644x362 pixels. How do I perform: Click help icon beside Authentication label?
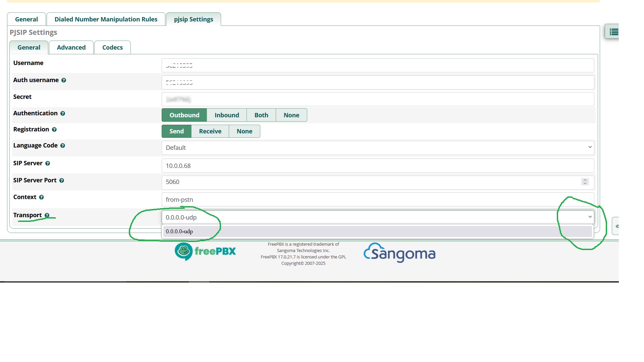pos(63,114)
